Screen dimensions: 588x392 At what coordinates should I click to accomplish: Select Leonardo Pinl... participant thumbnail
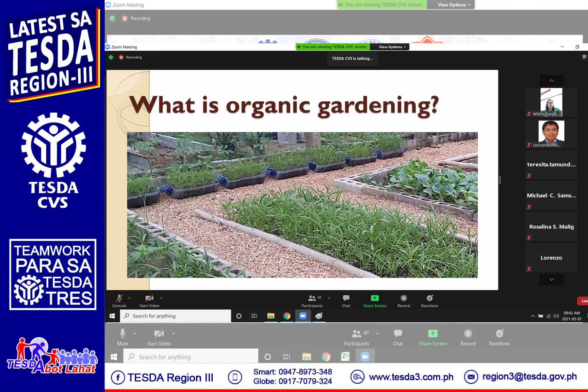point(551,133)
